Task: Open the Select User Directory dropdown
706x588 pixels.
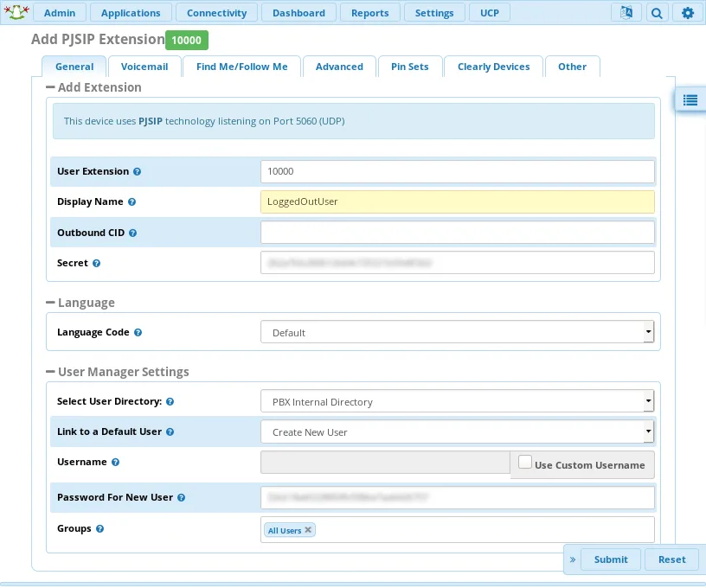Action: pos(457,401)
